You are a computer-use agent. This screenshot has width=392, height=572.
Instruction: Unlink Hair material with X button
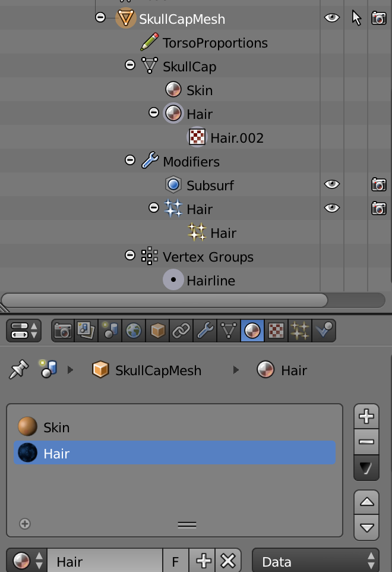228,561
